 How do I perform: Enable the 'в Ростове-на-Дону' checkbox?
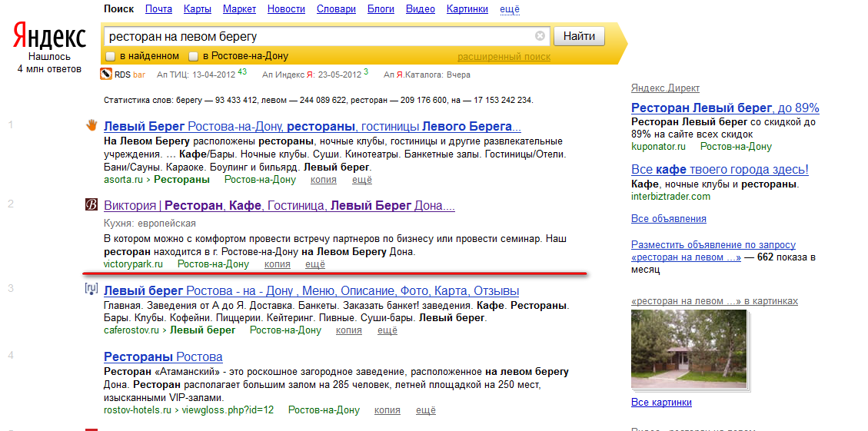[x=193, y=56]
